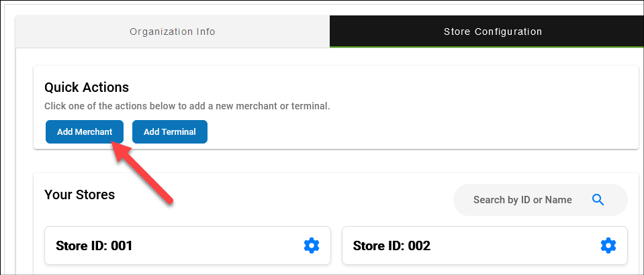
Task: Click the word 'terminal' in the helper text
Action: coord(312,106)
